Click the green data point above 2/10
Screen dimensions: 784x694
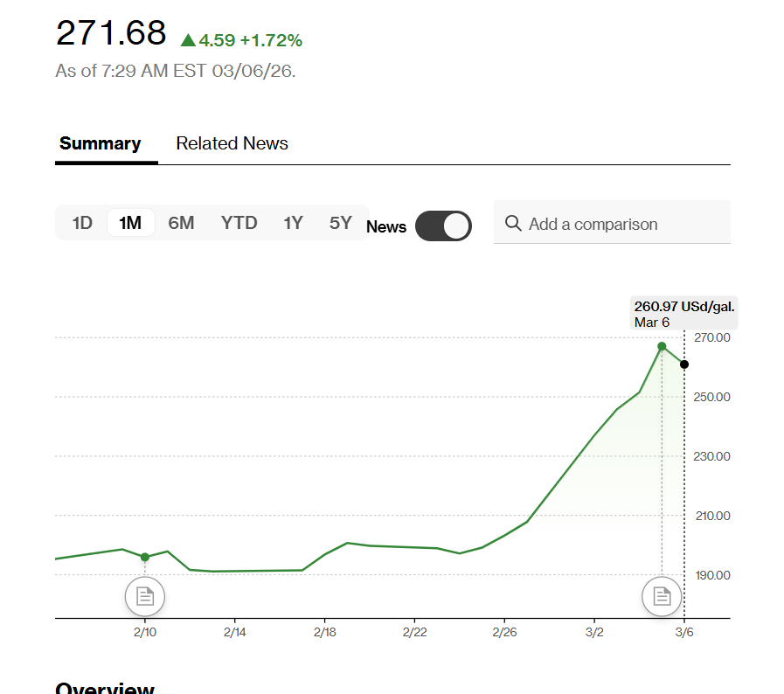click(145, 557)
